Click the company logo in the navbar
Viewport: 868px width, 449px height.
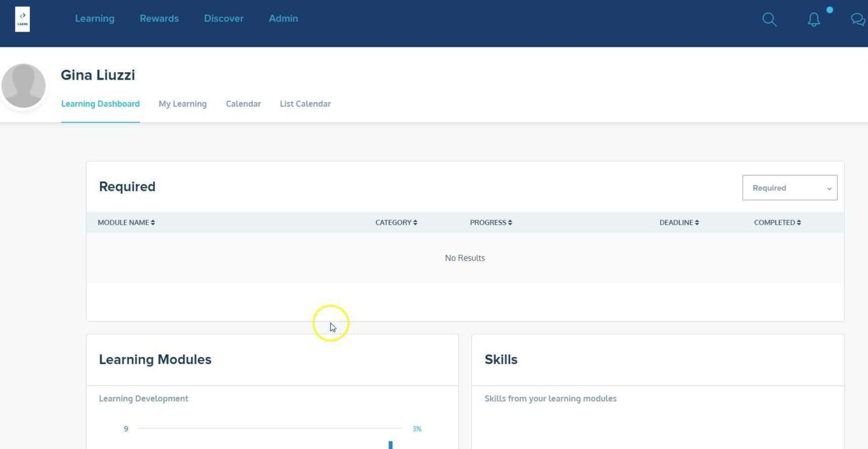[x=23, y=18]
